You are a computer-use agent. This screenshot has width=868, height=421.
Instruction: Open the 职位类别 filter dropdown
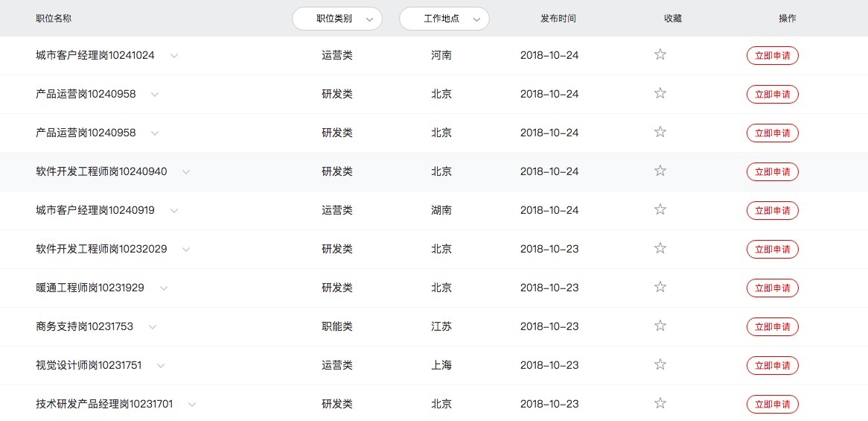click(x=337, y=19)
